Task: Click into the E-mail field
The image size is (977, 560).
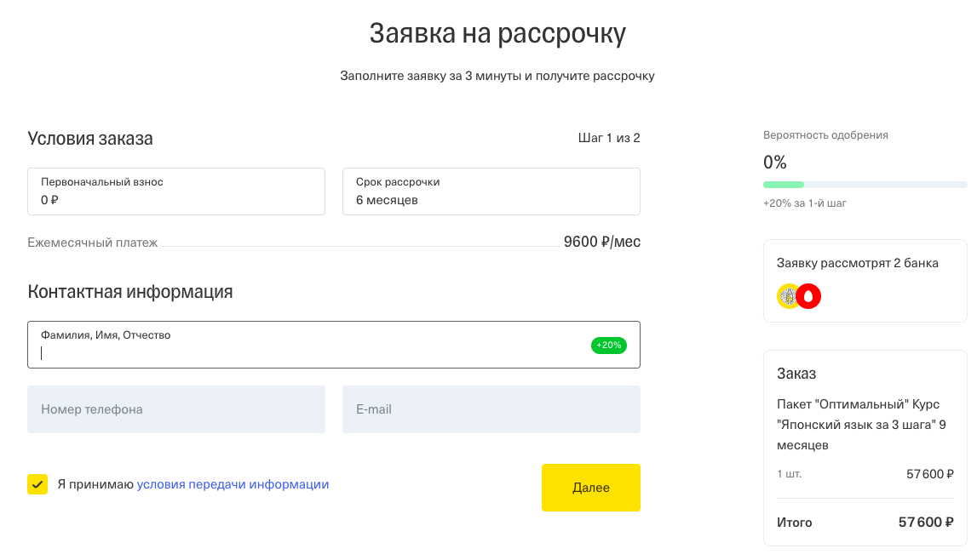Action: tap(491, 409)
